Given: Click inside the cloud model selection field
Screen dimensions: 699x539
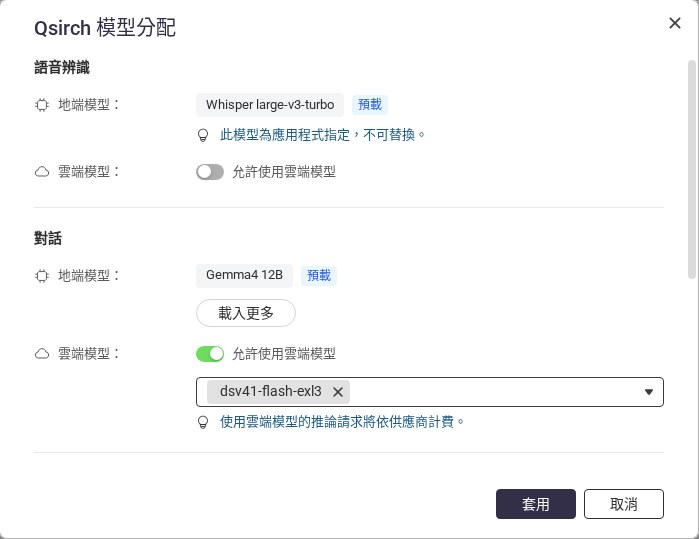Looking at the screenshot, I should [430, 392].
